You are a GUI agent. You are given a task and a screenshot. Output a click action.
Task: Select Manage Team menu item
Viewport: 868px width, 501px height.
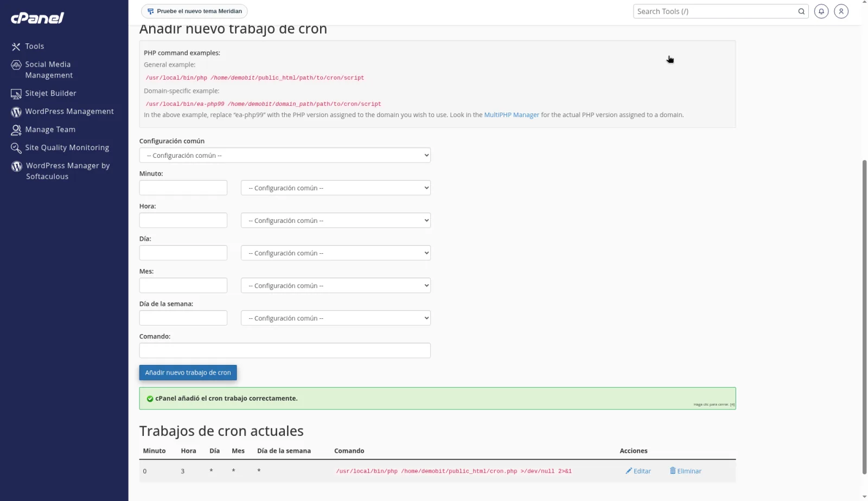click(x=50, y=130)
